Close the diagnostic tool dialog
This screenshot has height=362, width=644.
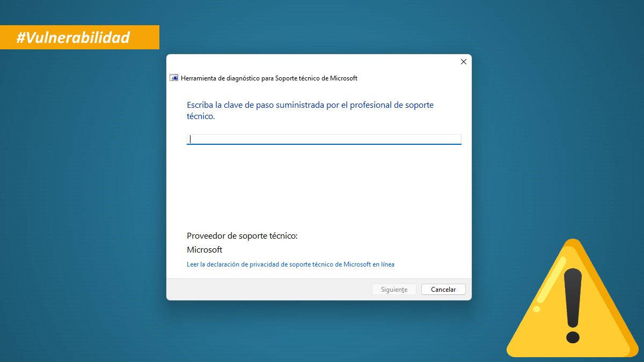tap(464, 62)
